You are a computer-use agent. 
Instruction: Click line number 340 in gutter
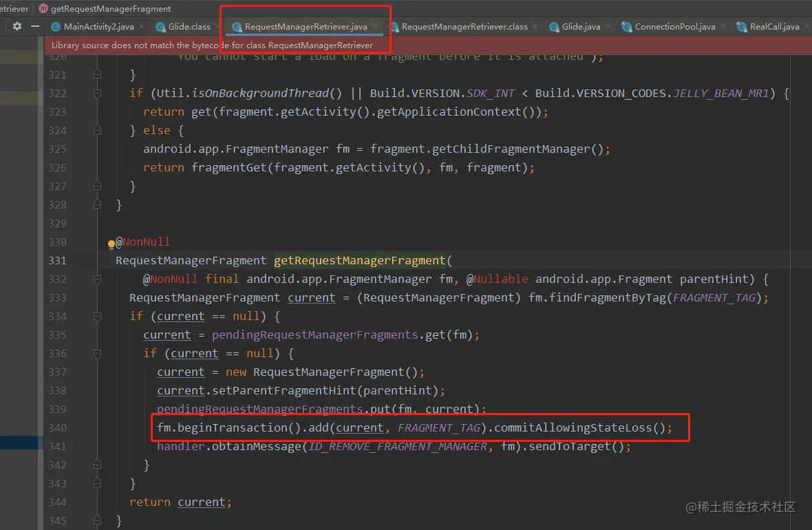pyautogui.click(x=58, y=428)
